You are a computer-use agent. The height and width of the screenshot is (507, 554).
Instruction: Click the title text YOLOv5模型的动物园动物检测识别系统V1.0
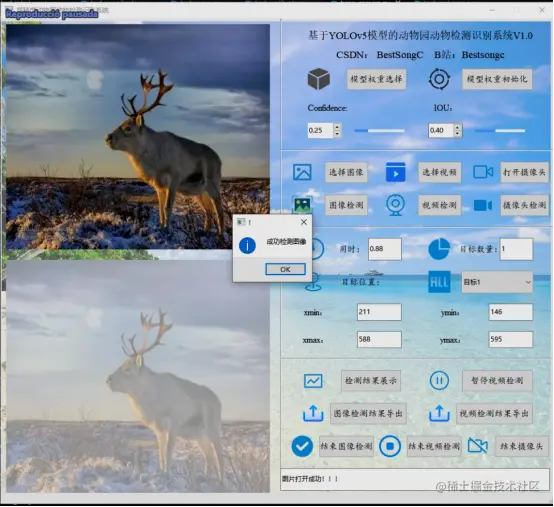click(420, 35)
